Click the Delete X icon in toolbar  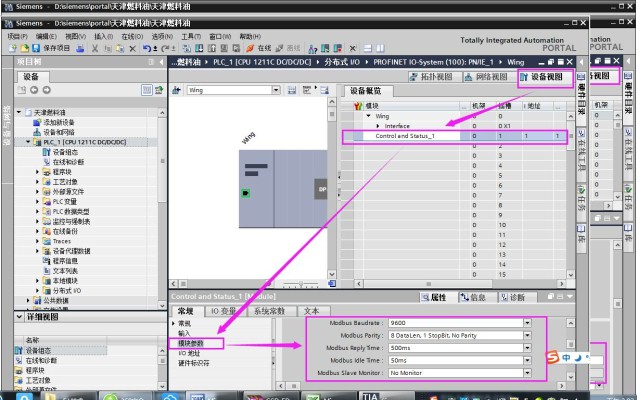point(132,48)
